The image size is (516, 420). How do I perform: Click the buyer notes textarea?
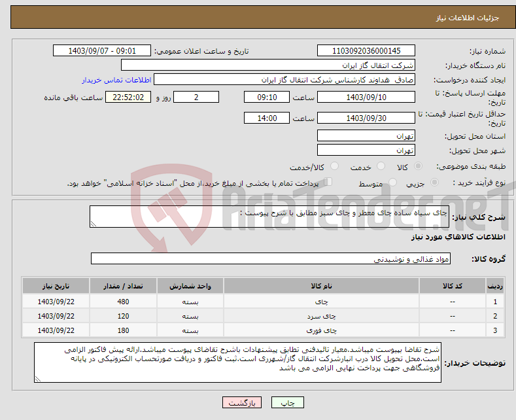(x=237, y=362)
